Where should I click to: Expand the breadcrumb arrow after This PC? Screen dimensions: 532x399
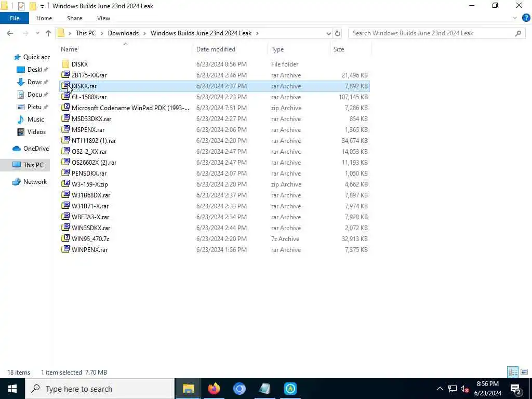point(102,33)
